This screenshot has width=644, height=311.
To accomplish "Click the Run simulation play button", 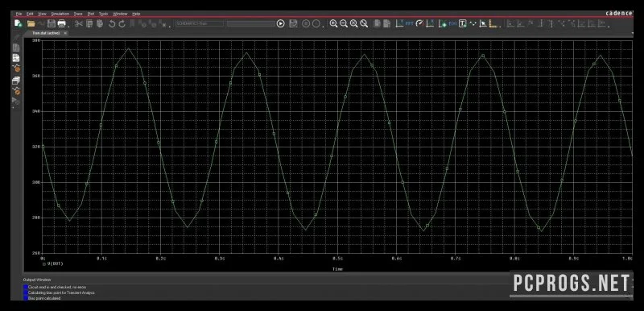I will [280, 23].
